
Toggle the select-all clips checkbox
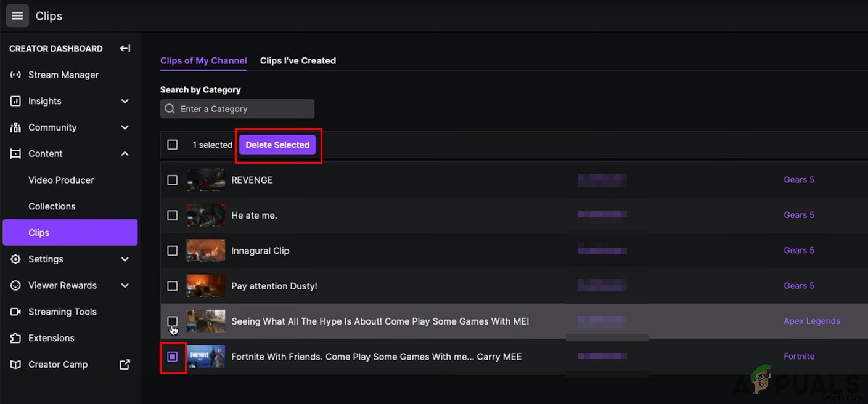click(173, 144)
